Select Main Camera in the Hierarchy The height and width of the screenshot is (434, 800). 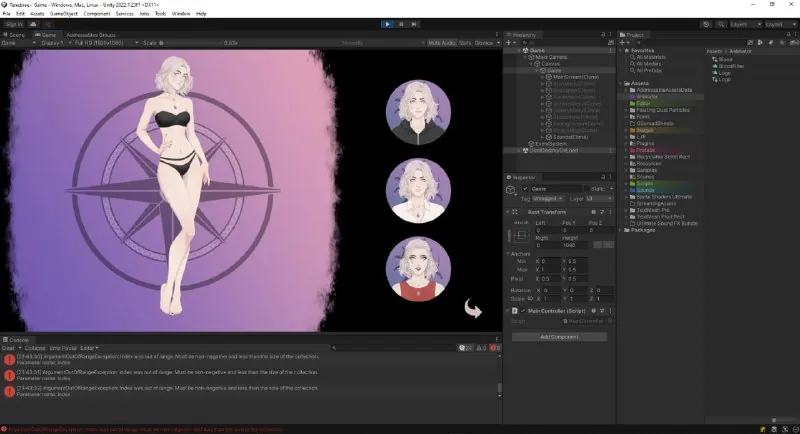[x=551, y=57]
